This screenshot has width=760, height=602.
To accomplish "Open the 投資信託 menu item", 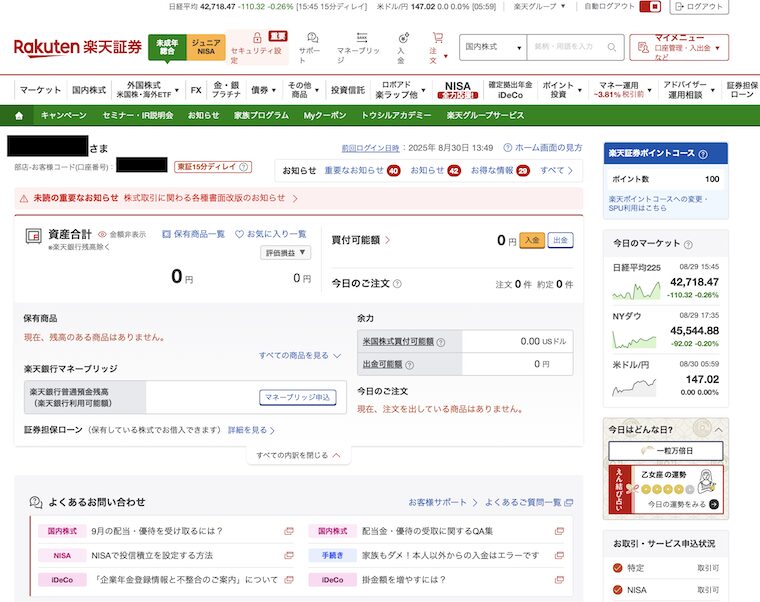I will click(x=348, y=90).
